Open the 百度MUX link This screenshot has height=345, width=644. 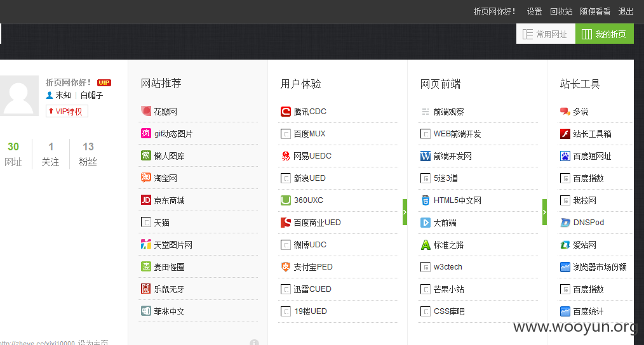310,134
